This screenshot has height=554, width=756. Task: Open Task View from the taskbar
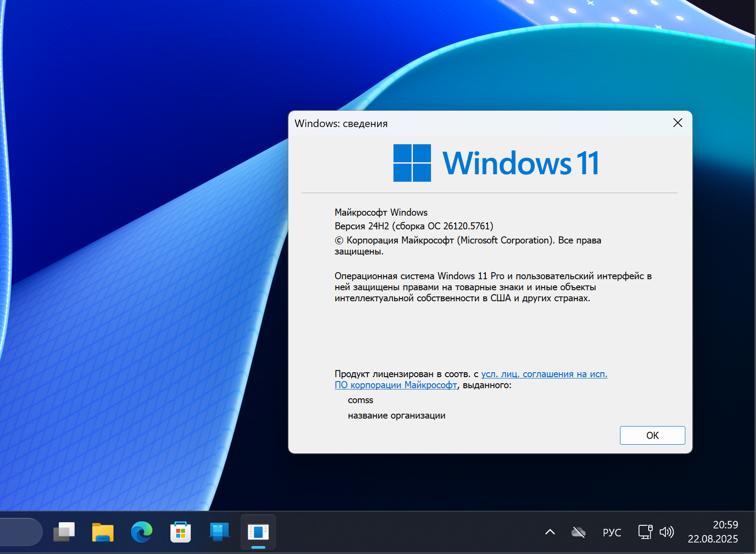tap(64, 532)
